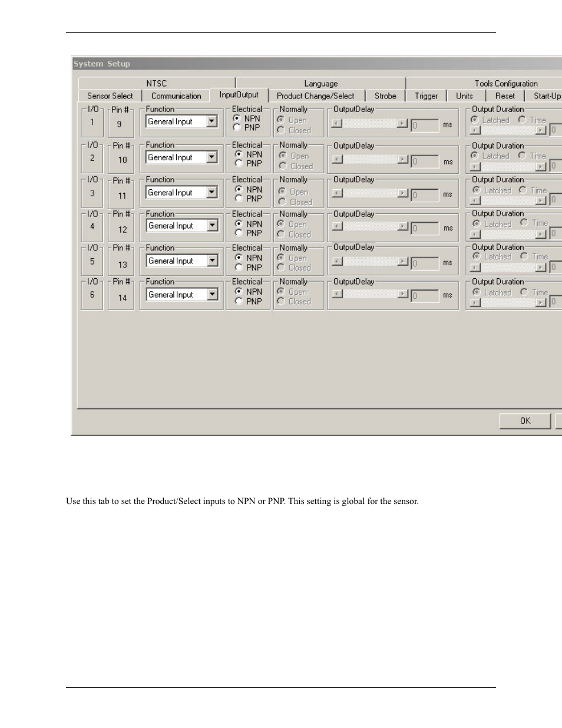Expand Function dropdown for I/O 5
Image resolution: width=562 pixels, height=728 pixels.
(x=212, y=261)
